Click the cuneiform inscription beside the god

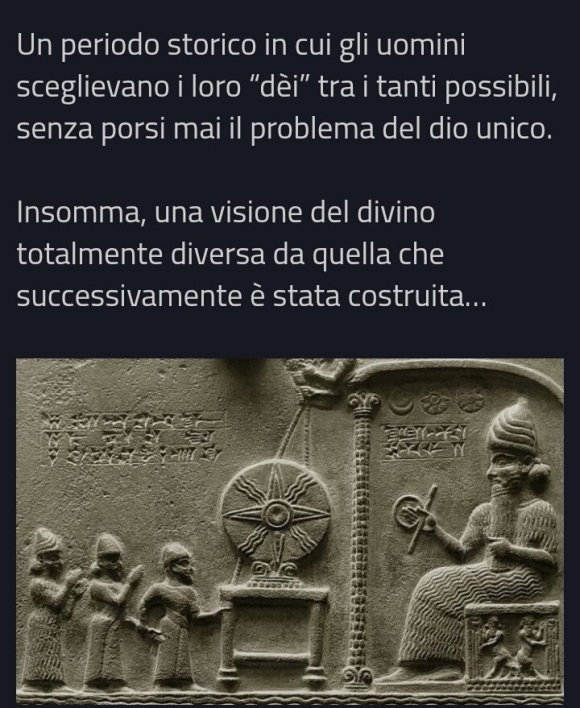pyautogui.click(x=425, y=441)
